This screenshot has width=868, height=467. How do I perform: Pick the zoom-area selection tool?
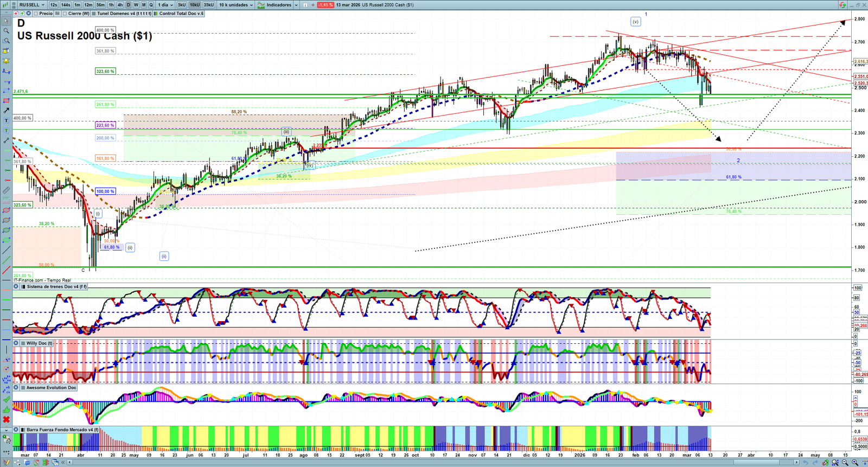pyautogui.click(x=7, y=41)
